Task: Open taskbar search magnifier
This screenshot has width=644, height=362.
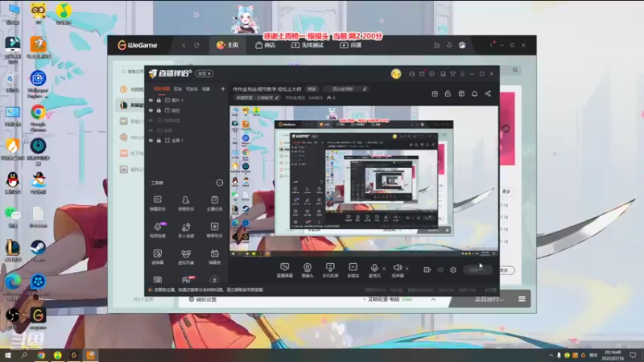Action: click(24, 356)
